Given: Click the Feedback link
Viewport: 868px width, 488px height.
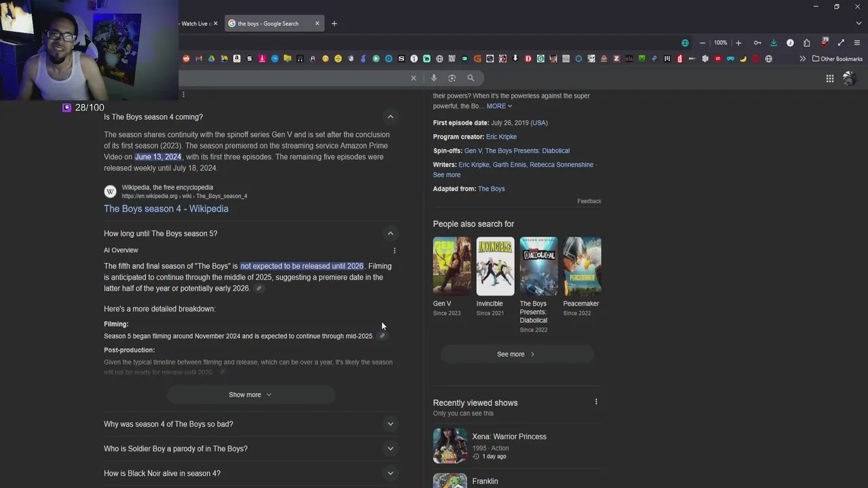Looking at the screenshot, I should tap(589, 201).
